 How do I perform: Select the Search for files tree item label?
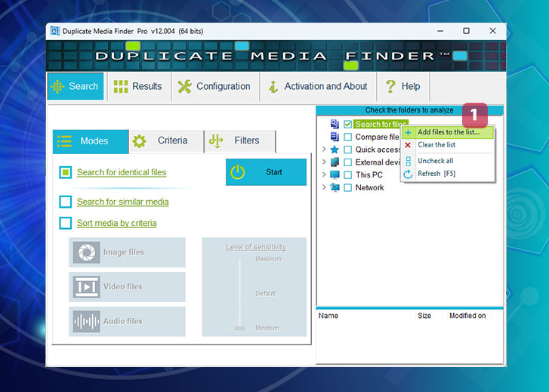(x=380, y=124)
